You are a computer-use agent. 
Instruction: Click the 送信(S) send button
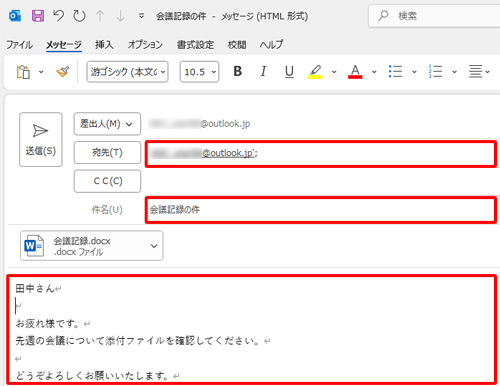pyautogui.click(x=41, y=139)
